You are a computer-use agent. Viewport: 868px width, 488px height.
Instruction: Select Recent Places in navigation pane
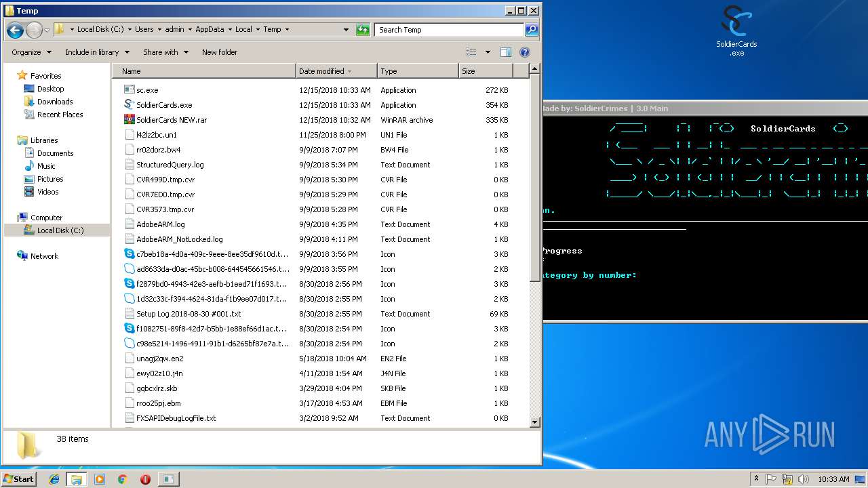point(60,115)
